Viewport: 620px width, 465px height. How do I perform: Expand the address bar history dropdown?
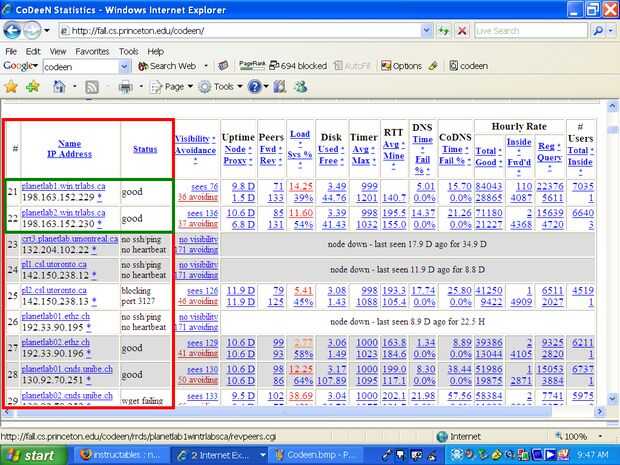427,30
